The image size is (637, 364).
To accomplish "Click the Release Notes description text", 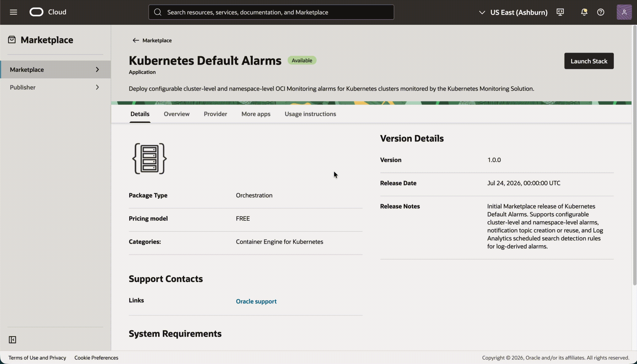I will (545, 226).
